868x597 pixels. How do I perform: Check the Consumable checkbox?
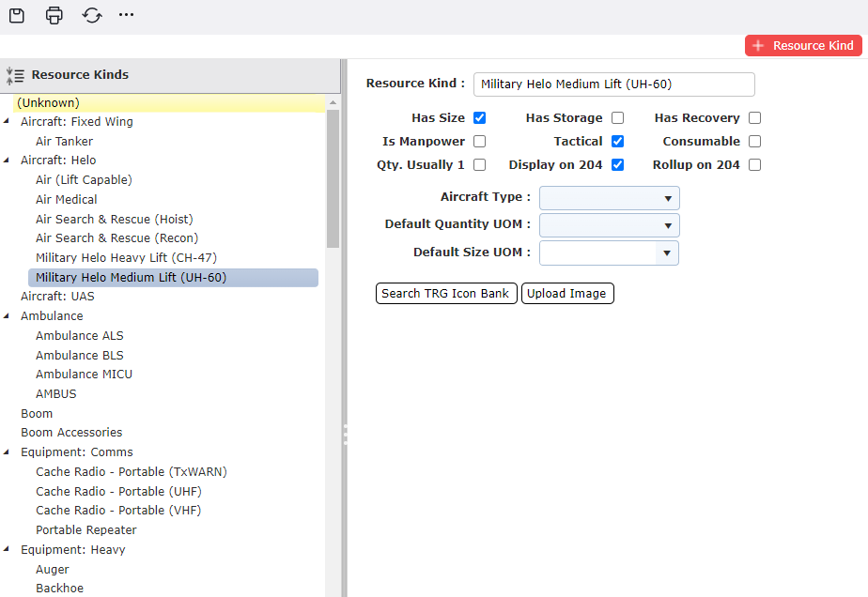click(x=754, y=142)
